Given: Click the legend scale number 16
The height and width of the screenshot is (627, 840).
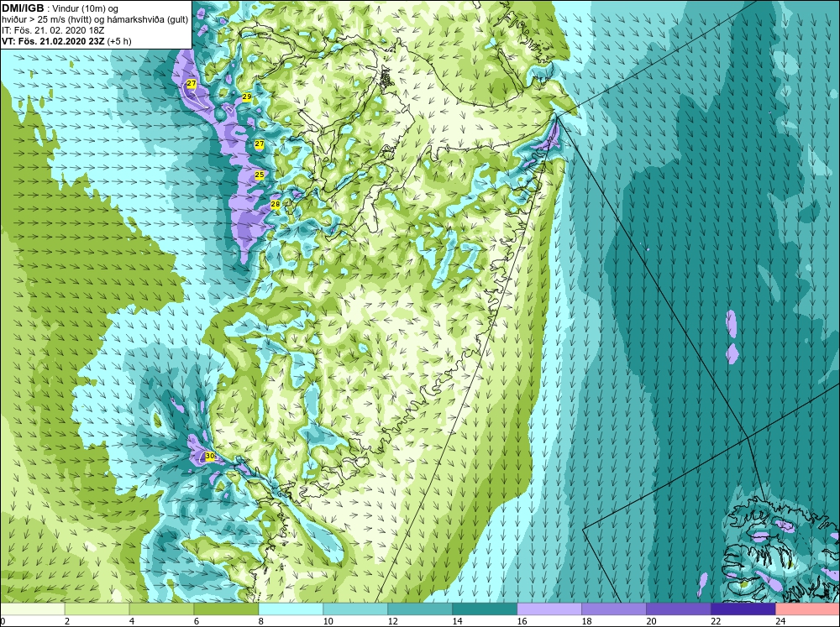Looking at the screenshot, I should pyautogui.click(x=522, y=621).
